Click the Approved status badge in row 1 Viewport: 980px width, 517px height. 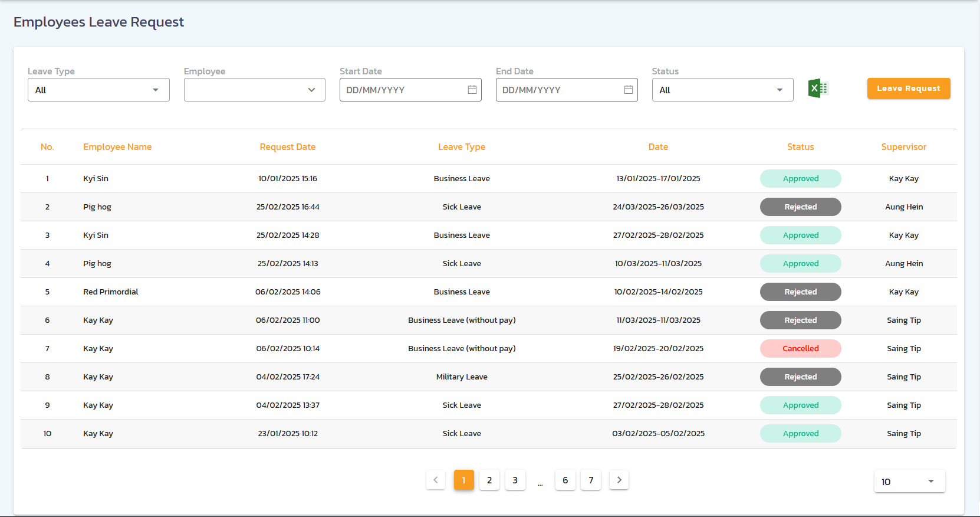pyautogui.click(x=800, y=178)
